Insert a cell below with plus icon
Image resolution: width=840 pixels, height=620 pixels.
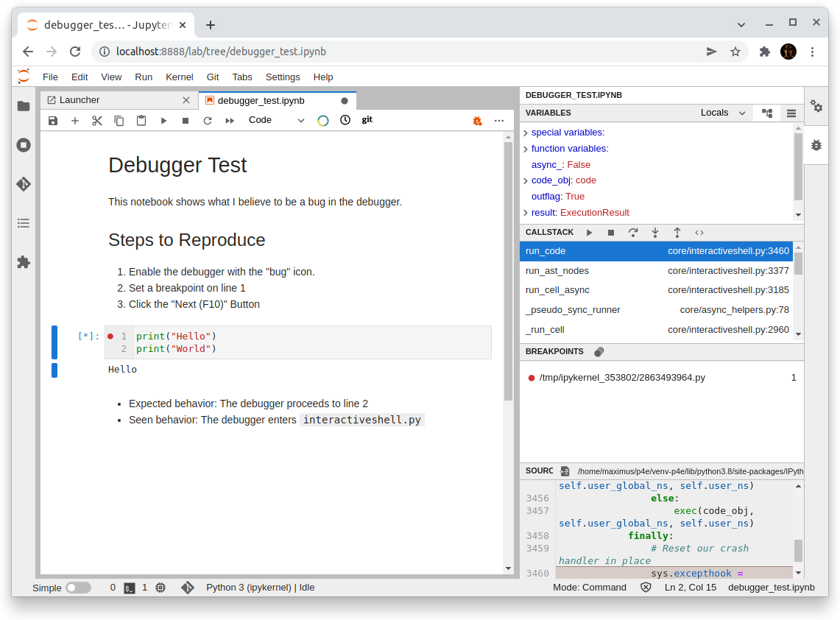(75, 121)
